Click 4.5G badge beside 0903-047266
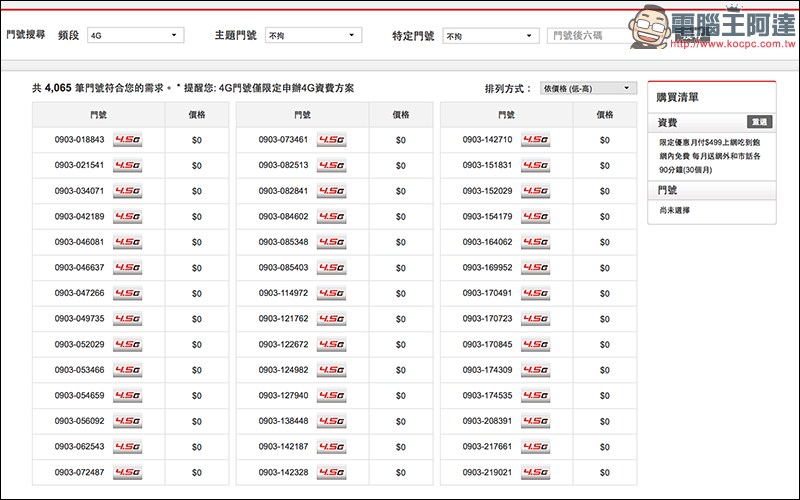The height and width of the screenshot is (500, 800). click(x=128, y=293)
